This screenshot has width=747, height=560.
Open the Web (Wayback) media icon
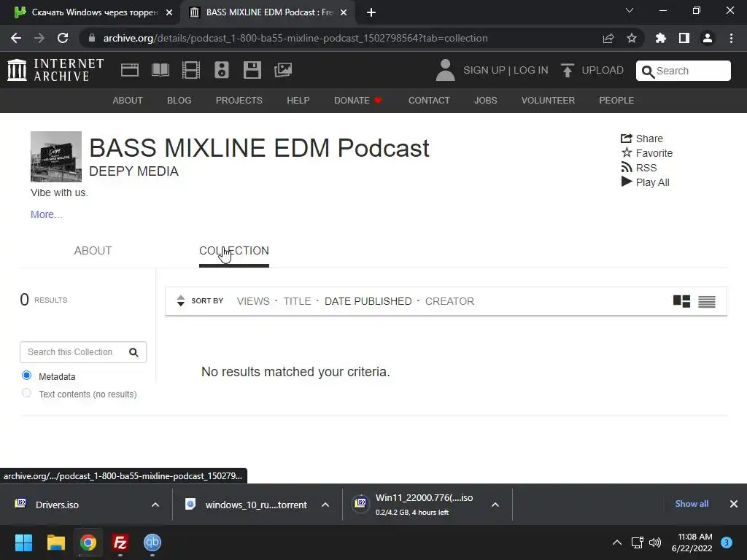pos(130,70)
